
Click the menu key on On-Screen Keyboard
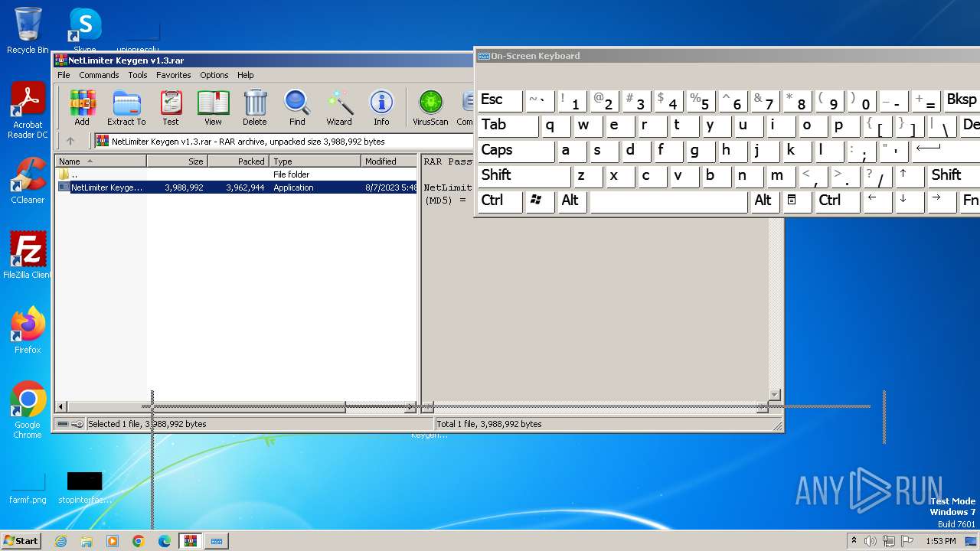pyautogui.click(x=798, y=201)
